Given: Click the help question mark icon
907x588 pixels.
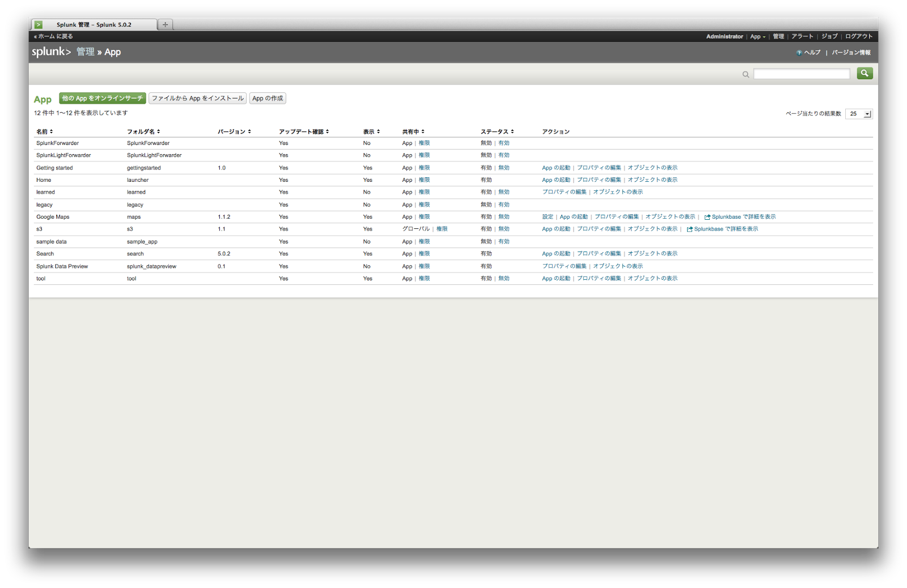Looking at the screenshot, I should 799,53.
